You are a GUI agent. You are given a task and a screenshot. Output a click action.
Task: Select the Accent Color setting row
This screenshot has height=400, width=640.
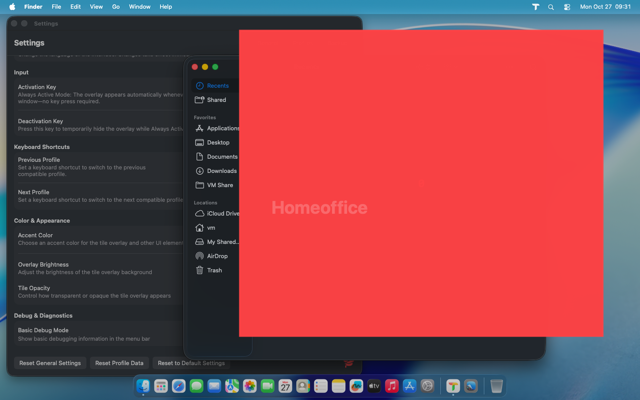(100, 239)
